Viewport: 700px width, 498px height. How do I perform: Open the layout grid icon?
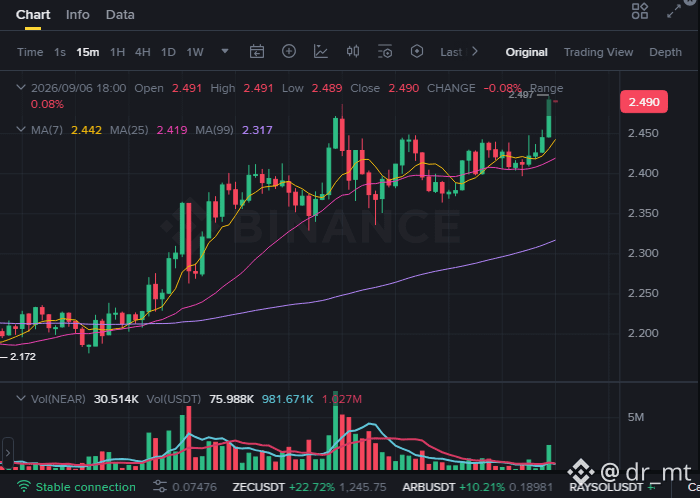[x=640, y=11]
